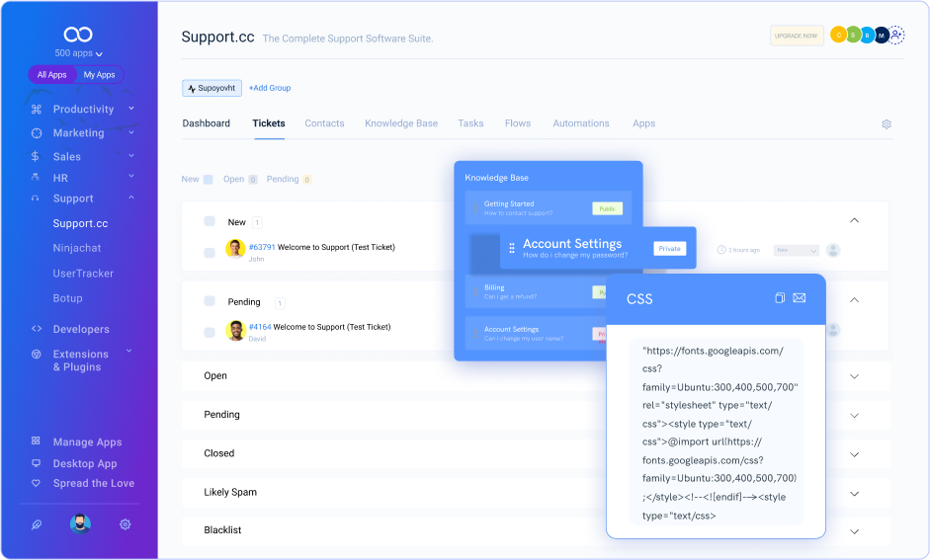Collapse the Support category
Screen dimensions: 930x560
point(131,198)
